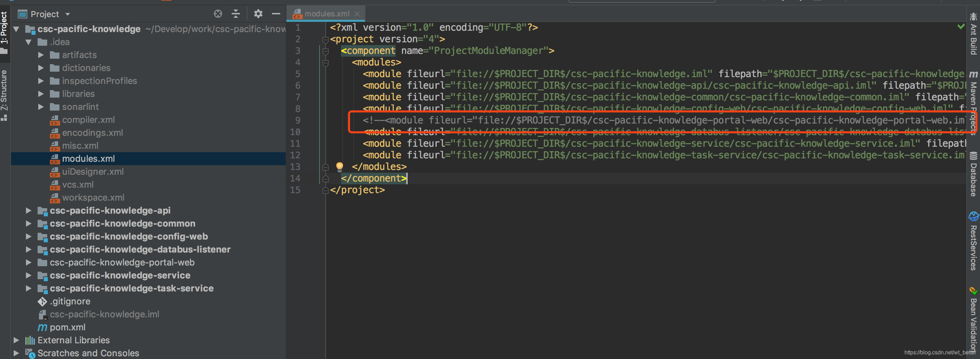Select encodings.xml file
This screenshot has width=980, height=359.
tap(93, 133)
